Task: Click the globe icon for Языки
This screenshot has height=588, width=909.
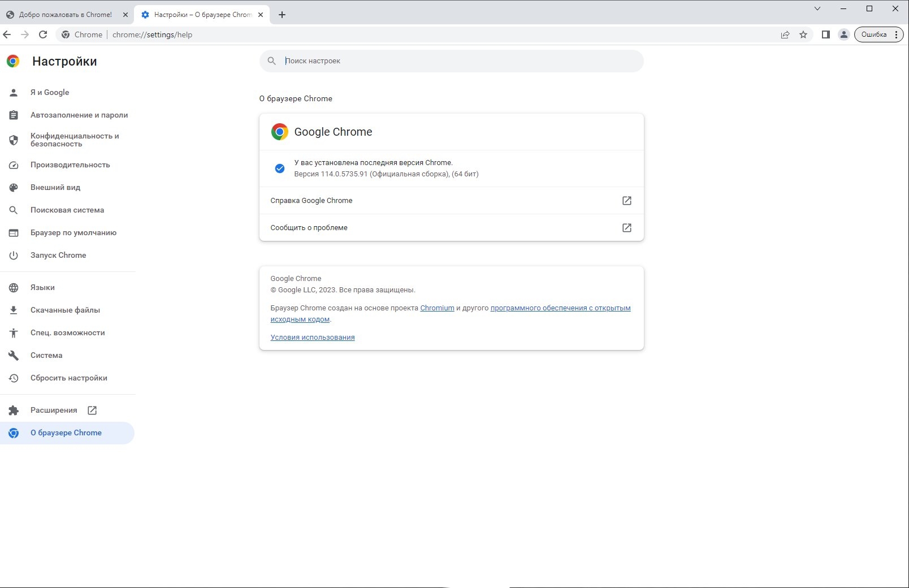Action: tap(14, 288)
